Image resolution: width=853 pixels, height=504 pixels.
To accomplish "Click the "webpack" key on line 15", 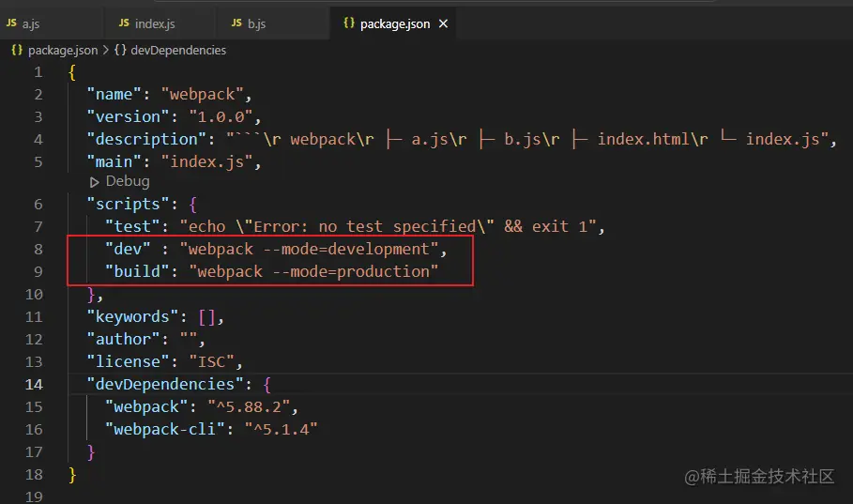I will (x=147, y=407).
